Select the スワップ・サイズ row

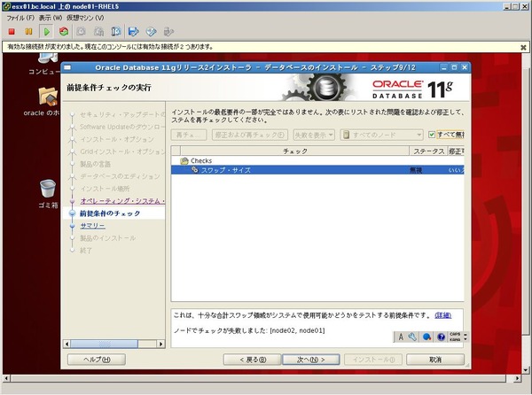(x=317, y=170)
